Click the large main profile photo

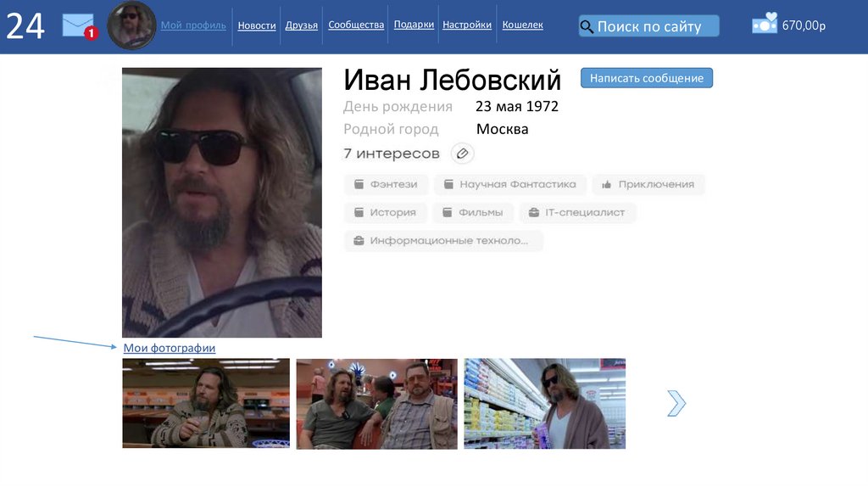222,203
